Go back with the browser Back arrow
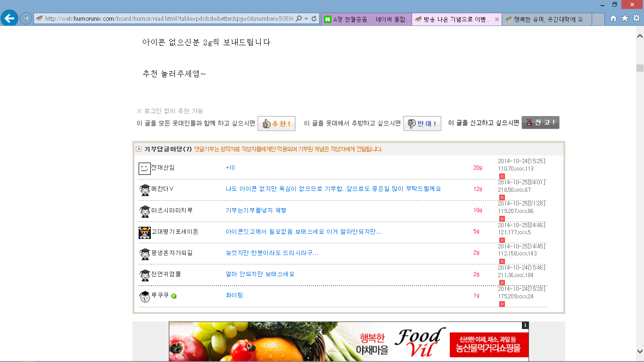The image size is (644, 362). click(9, 18)
